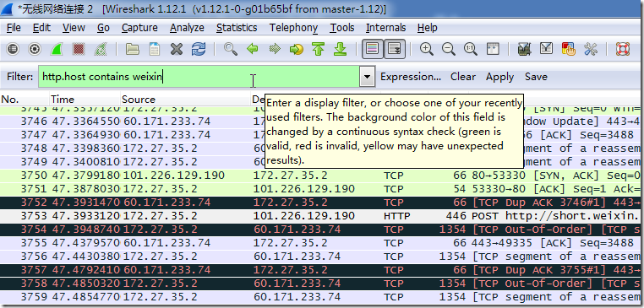The height and width of the screenshot is (308, 644).
Task: Toggle packet list colorization
Action: (373, 50)
